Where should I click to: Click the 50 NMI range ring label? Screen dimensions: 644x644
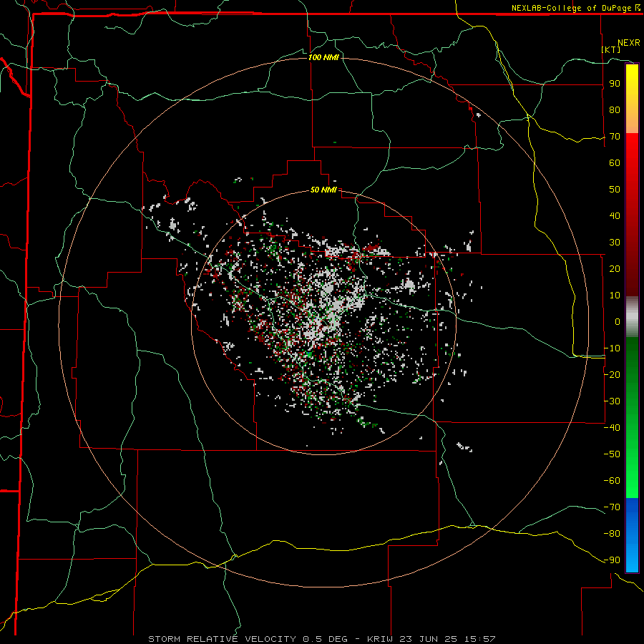pyautogui.click(x=323, y=190)
